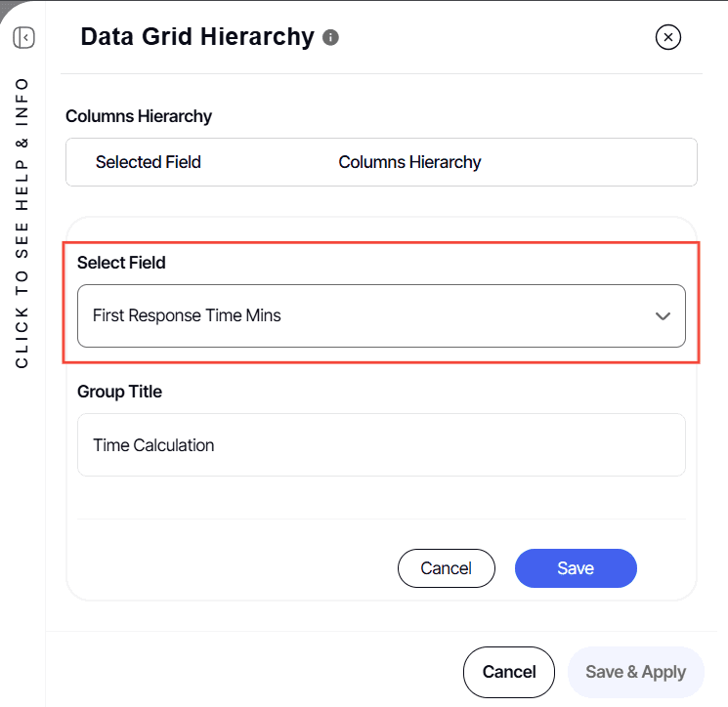Click the Group Title label
The image size is (728, 707).
coord(119,392)
